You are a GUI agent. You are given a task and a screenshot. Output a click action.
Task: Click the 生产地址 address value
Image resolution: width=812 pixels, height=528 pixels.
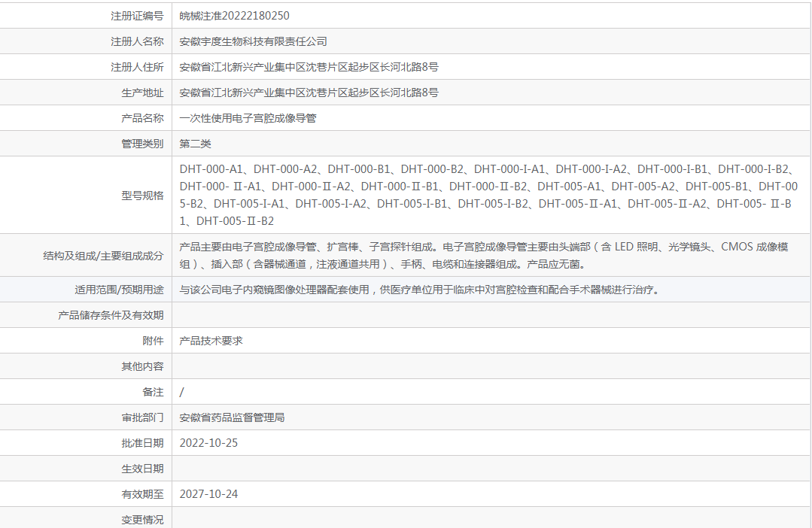(x=309, y=93)
